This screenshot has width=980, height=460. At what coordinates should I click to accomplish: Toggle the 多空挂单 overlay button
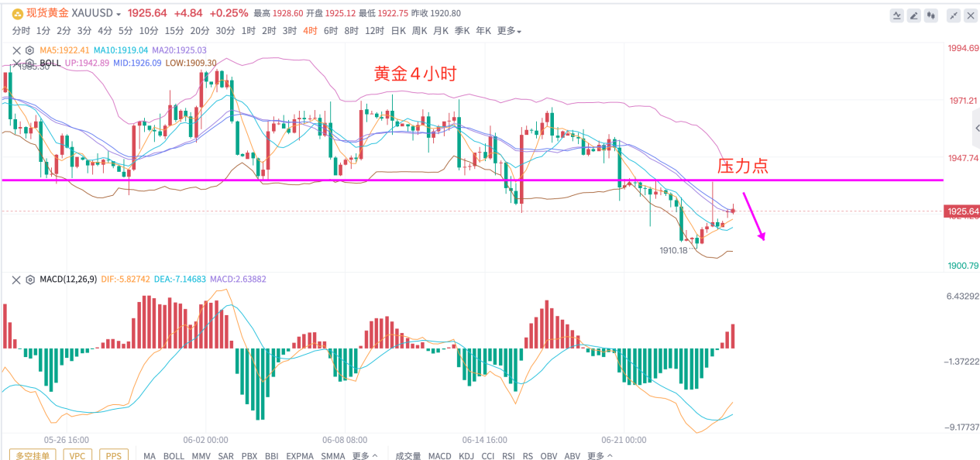pyautogui.click(x=33, y=455)
